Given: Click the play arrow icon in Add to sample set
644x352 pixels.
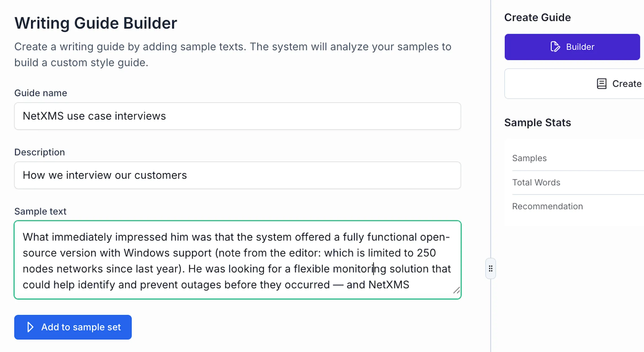Looking at the screenshot, I should click(30, 327).
